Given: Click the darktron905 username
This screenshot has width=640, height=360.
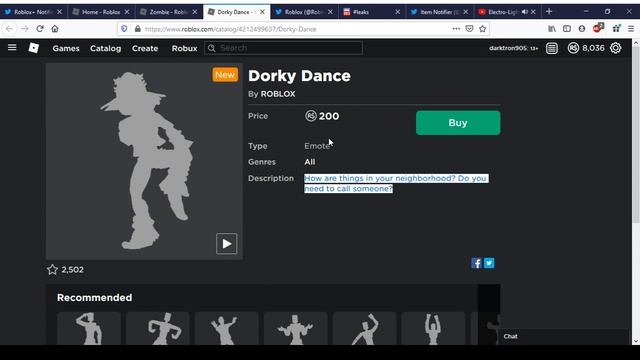Looking at the screenshot, I should tap(508, 48).
